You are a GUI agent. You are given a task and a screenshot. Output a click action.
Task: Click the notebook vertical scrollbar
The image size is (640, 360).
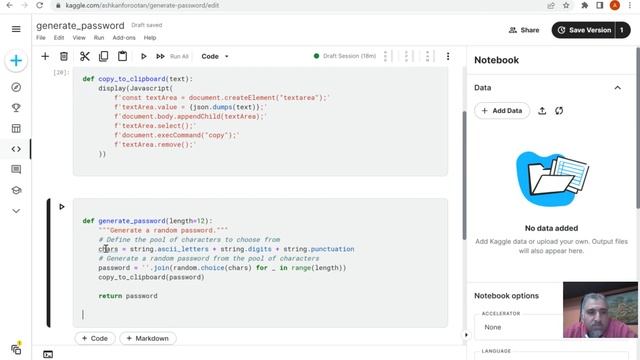point(464,175)
